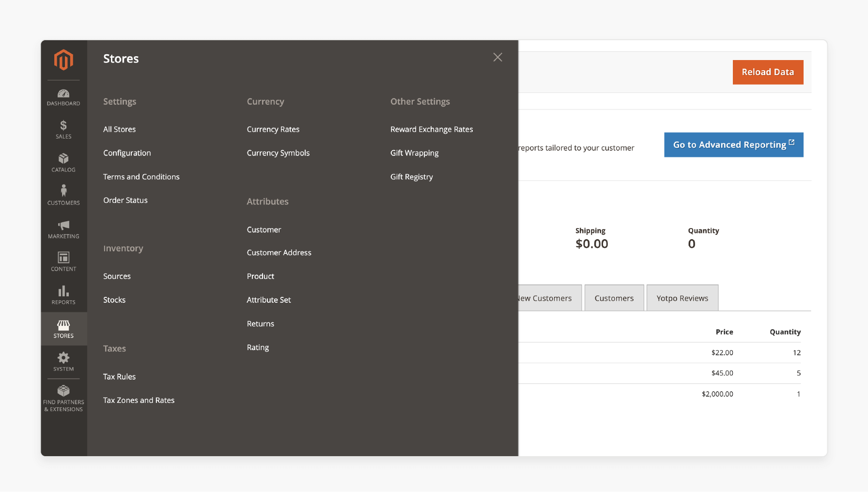Open inventory Sources

pos(117,277)
